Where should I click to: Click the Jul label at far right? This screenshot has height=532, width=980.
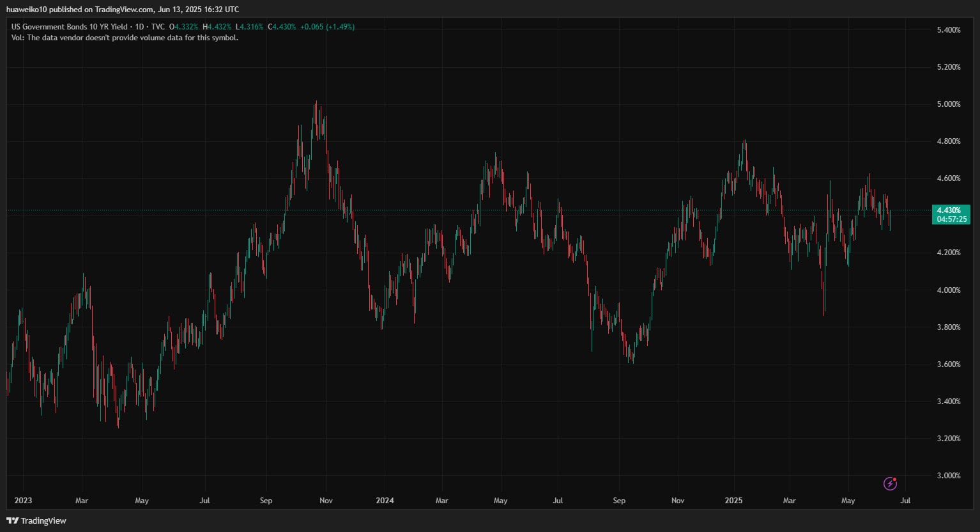pos(905,501)
